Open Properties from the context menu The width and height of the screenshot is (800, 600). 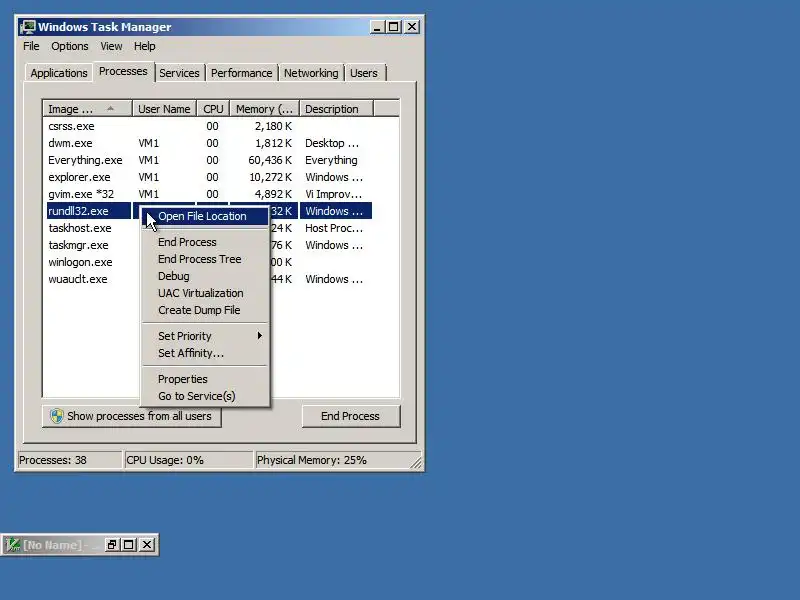click(205, 379)
